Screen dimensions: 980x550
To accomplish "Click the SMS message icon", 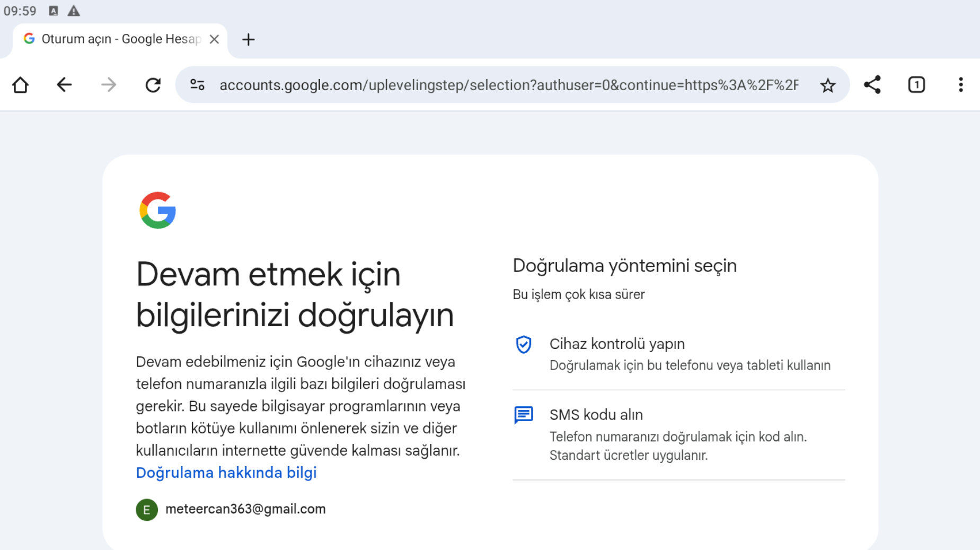I will pos(524,415).
